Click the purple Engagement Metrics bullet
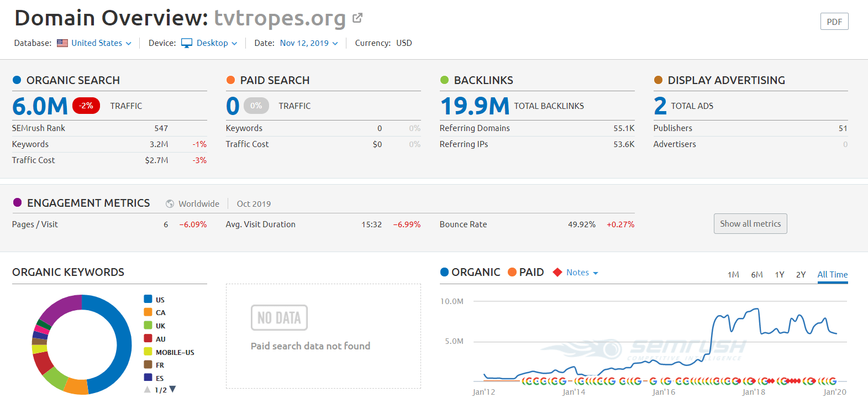The image size is (868, 408). (17, 203)
